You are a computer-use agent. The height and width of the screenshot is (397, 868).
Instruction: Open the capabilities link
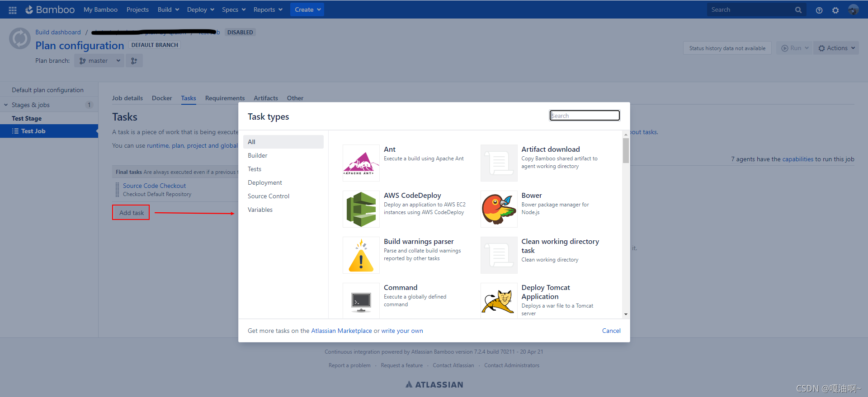[x=797, y=159]
